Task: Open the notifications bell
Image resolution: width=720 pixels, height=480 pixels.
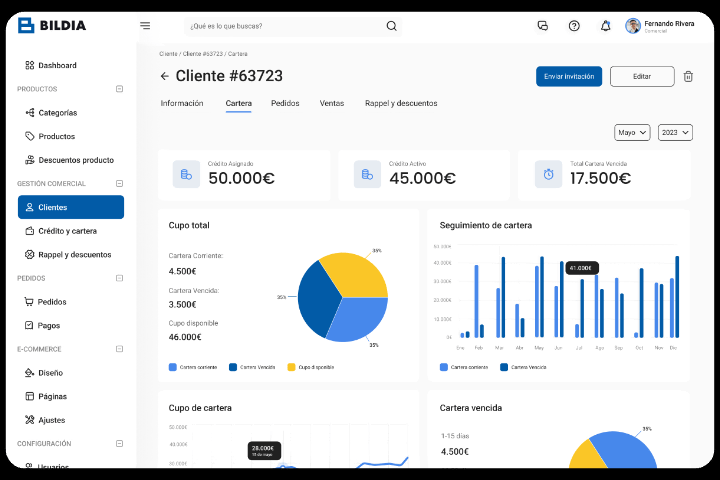Action: coord(606,26)
